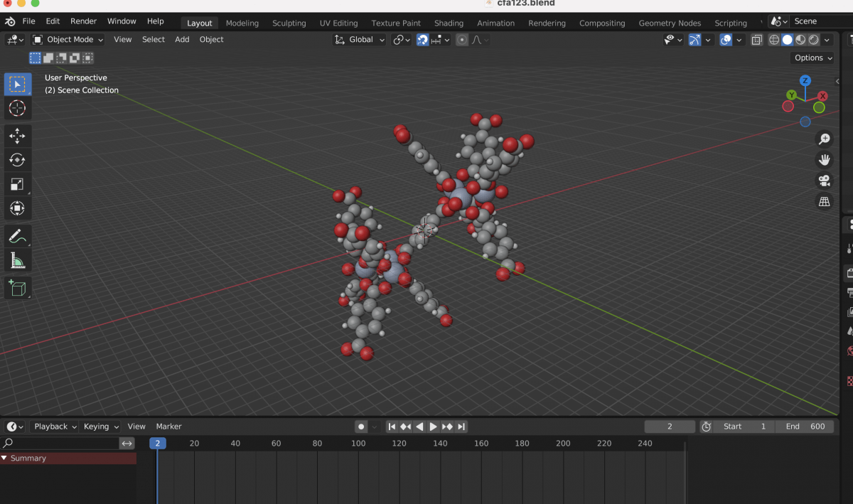Screen dimensions: 853x504
Task: Click the timeline search field
Action: point(60,444)
